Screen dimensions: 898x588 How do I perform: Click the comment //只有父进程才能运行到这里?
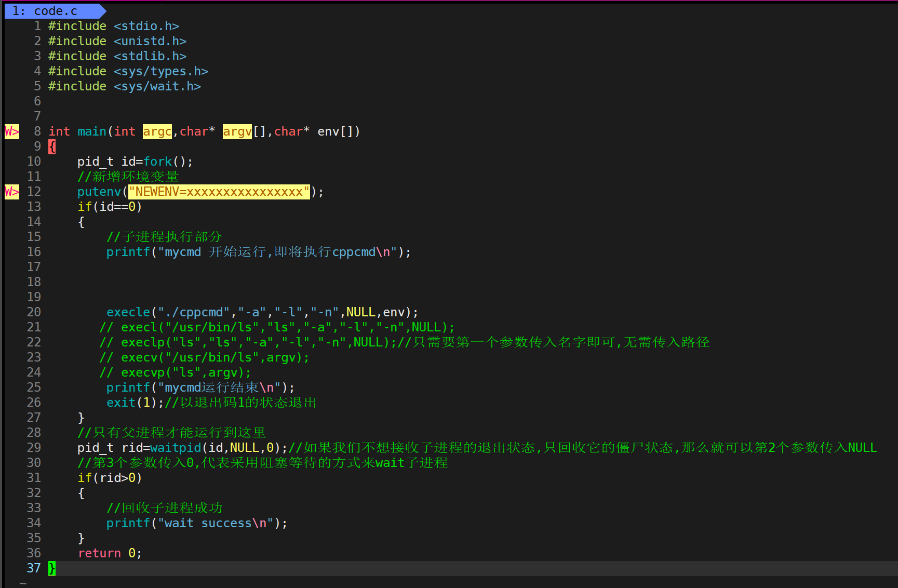click(x=172, y=433)
